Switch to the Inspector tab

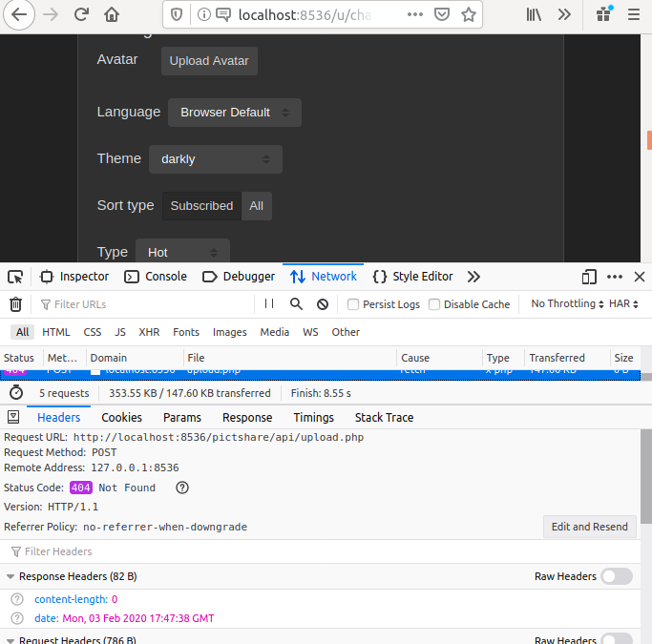74,277
